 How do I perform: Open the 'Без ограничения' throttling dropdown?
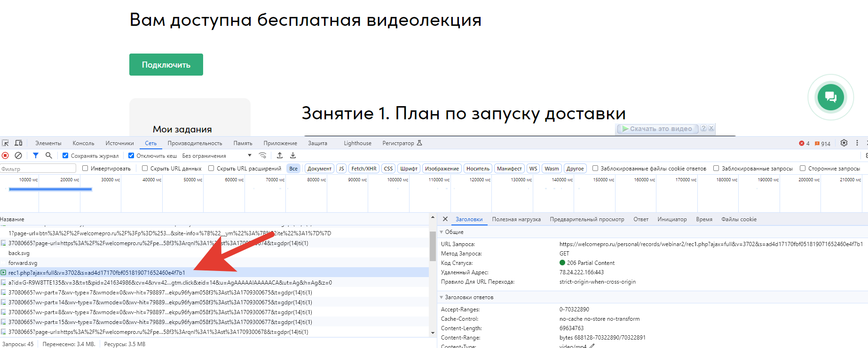coord(217,156)
